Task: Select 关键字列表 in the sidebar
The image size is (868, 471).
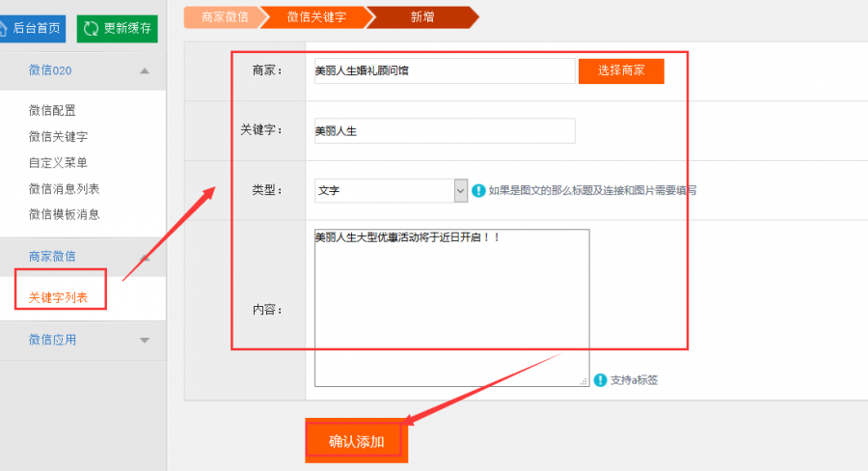Action: [x=58, y=297]
